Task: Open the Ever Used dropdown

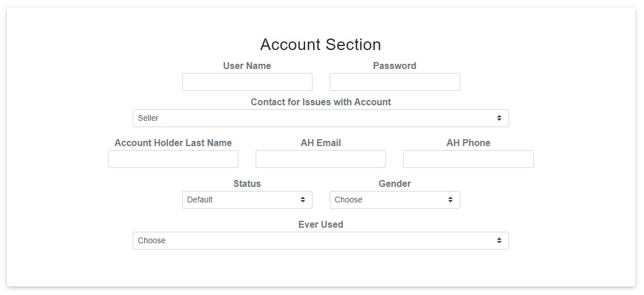Action: click(321, 240)
